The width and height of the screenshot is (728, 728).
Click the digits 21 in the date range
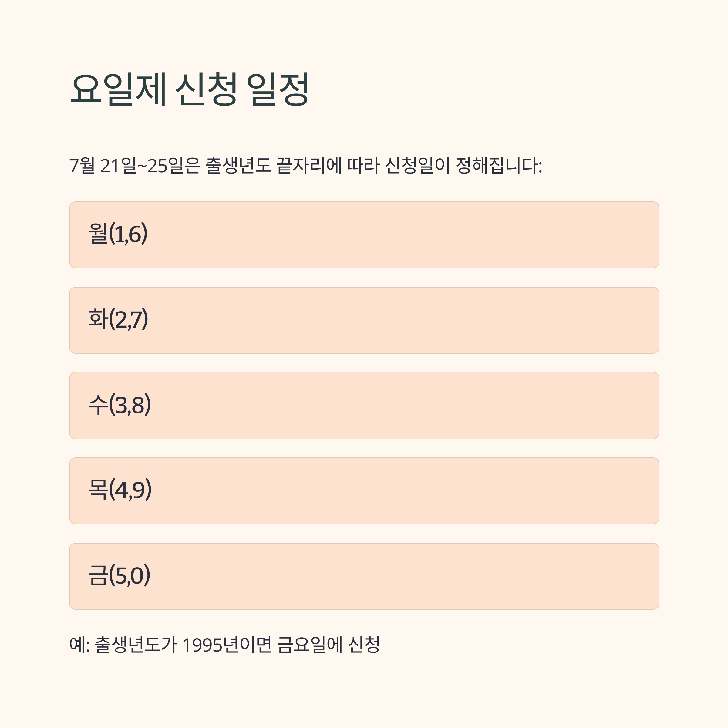coord(110,166)
